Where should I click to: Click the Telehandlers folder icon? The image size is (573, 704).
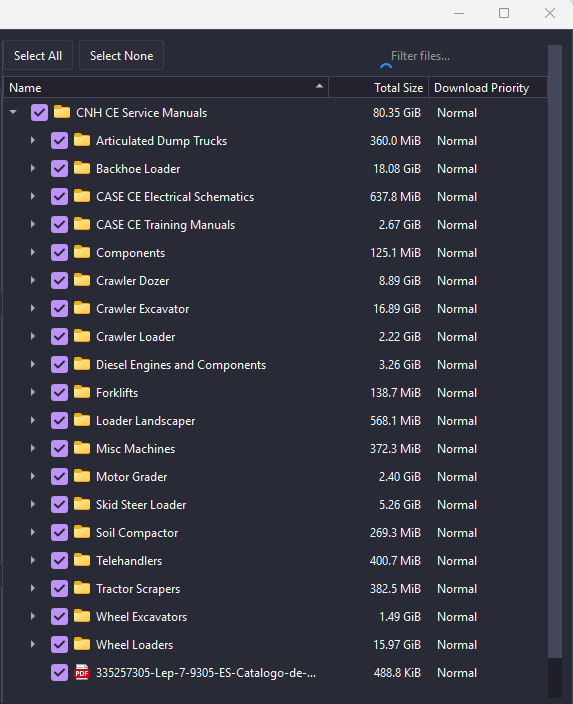[x=82, y=560]
